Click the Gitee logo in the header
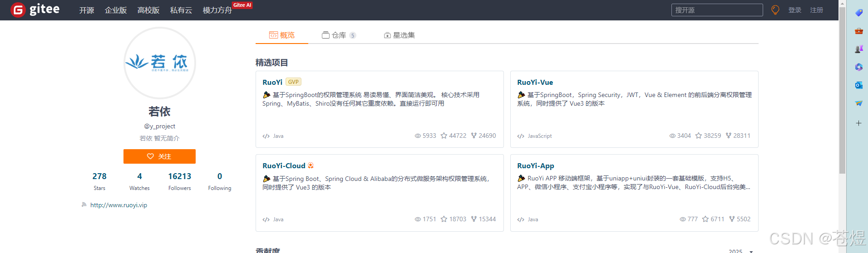Viewport: 868px width, 253px height. point(35,10)
